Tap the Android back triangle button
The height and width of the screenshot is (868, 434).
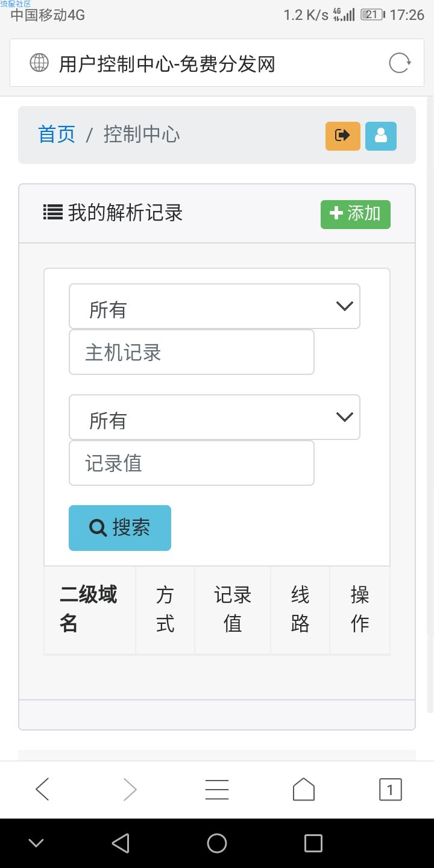pos(121,843)
